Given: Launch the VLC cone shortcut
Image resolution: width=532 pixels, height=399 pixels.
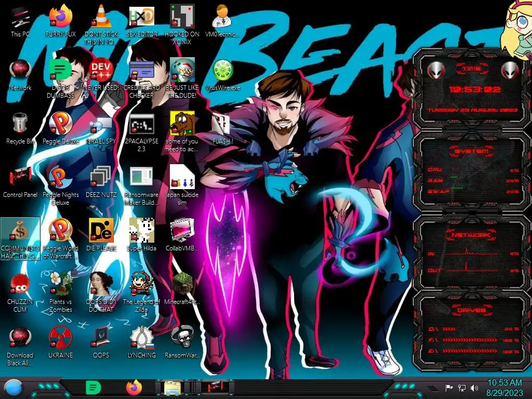Looking at the screenshot, I should 101,25.
